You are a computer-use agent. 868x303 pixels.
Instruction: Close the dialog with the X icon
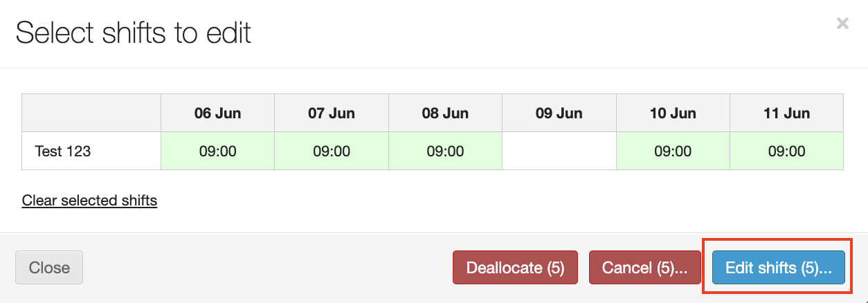(842, 24)
